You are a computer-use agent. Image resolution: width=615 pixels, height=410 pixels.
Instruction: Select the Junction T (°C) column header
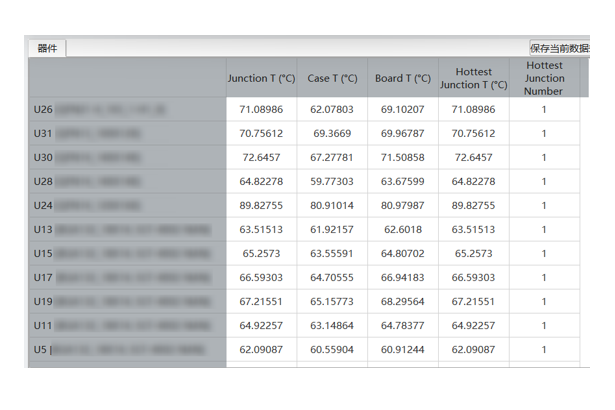coord(261,78)
